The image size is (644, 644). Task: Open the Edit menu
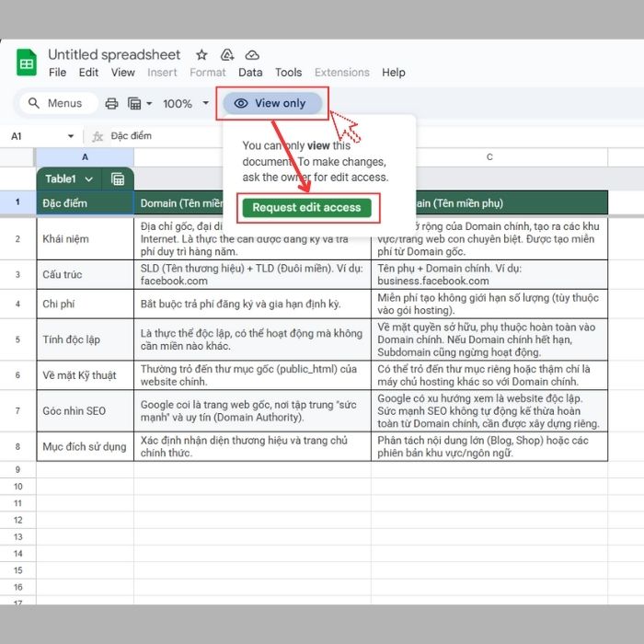click(88, 73)
